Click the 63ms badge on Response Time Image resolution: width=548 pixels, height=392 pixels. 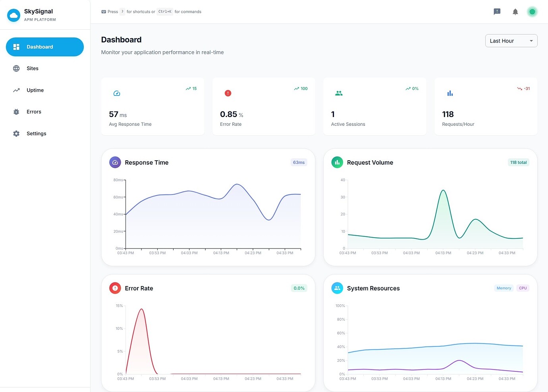pyautogui.click(x=299, y=162)
